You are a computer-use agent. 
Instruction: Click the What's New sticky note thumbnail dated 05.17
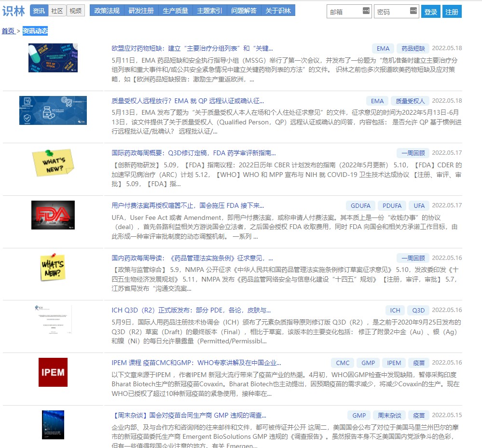(x=53, y=163)
